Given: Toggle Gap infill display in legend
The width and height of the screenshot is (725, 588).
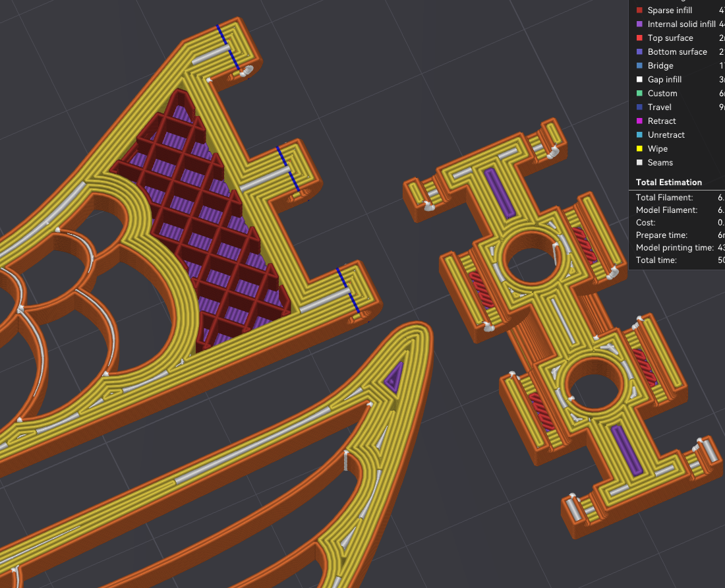Looking at the screenshot, I should click(664, 80).
